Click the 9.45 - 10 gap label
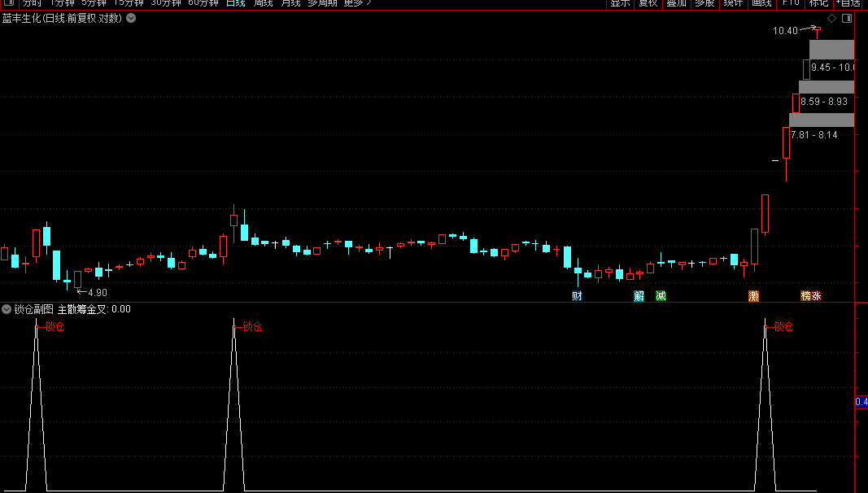The height and width of the screenshot is (493, 868). (x=832, y=68)
